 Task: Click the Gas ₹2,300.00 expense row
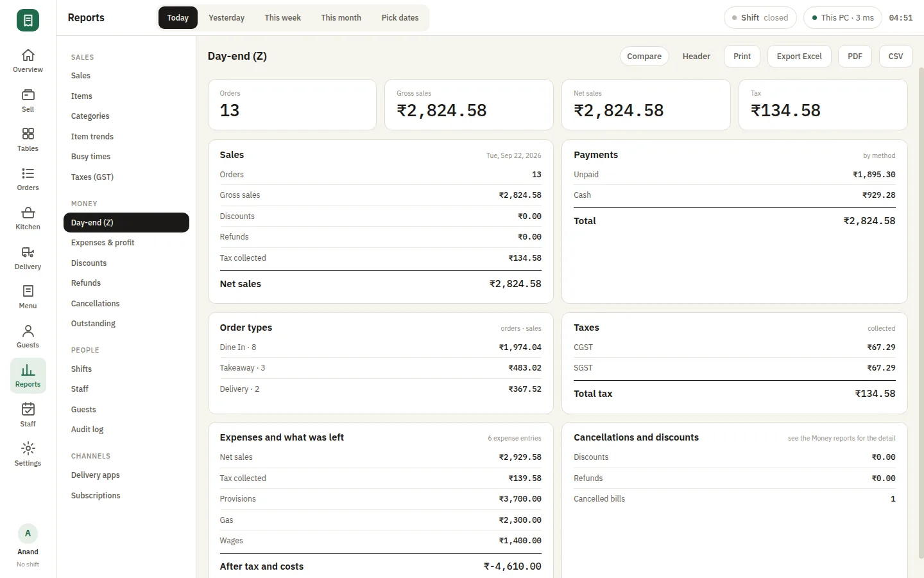click(x=381, y=520)
